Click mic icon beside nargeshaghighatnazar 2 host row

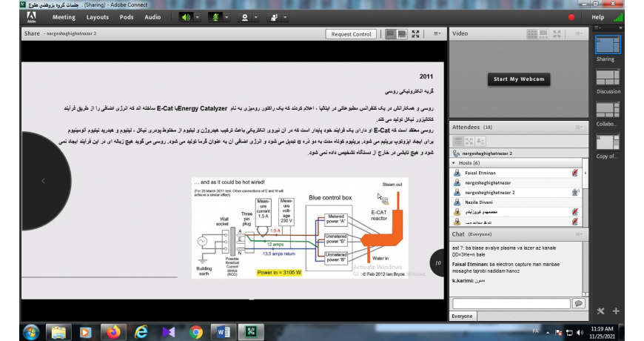(575, 192)
